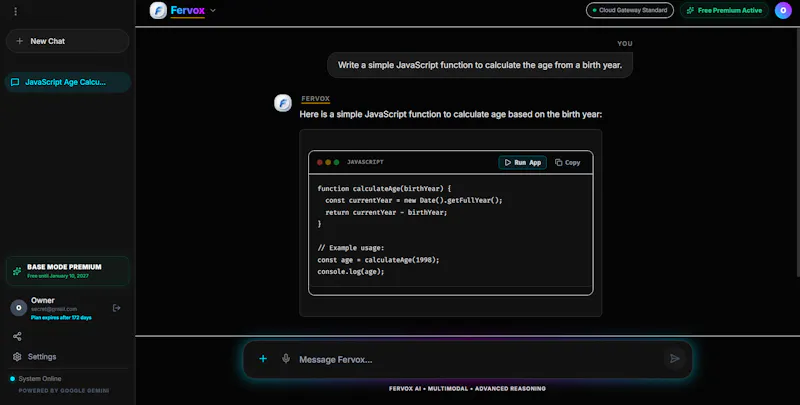
Task: Click the 'FERVOX AI • MULTIMODAL • ADVANCED REASONING' footer
Action: [467, 388]
